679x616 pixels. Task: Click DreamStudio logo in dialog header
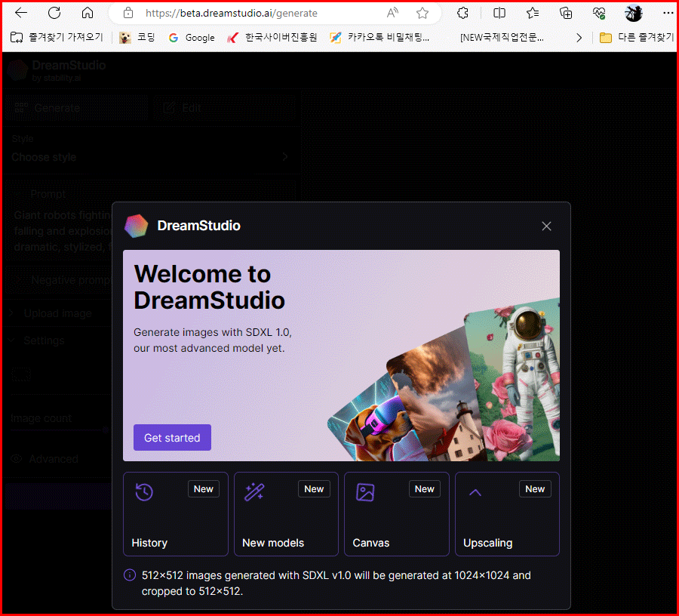137,226
